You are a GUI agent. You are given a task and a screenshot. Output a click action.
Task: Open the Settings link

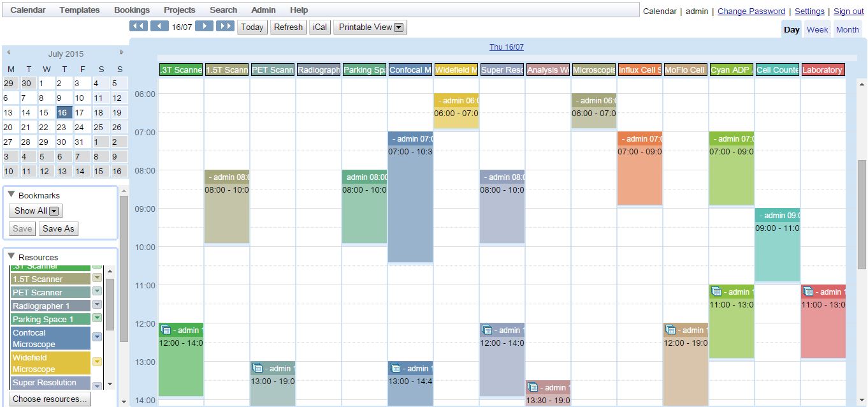[x=809, y=11]
